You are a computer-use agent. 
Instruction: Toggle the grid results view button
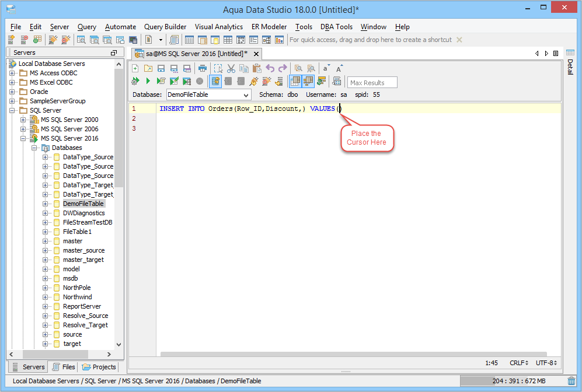tap(295, 81)
